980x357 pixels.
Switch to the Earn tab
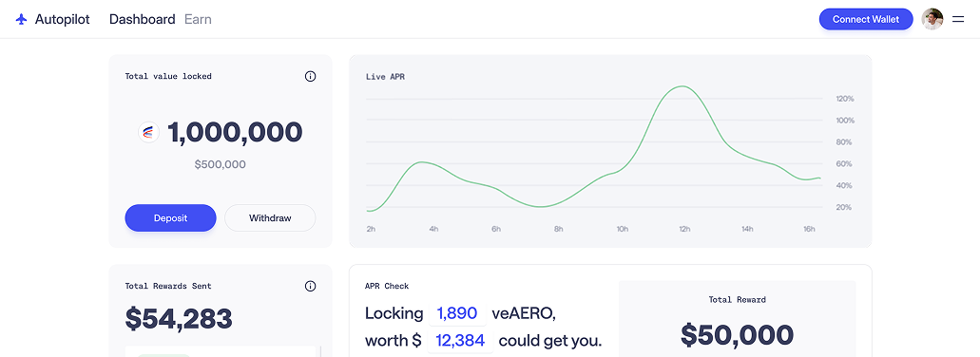click(198, 19)
